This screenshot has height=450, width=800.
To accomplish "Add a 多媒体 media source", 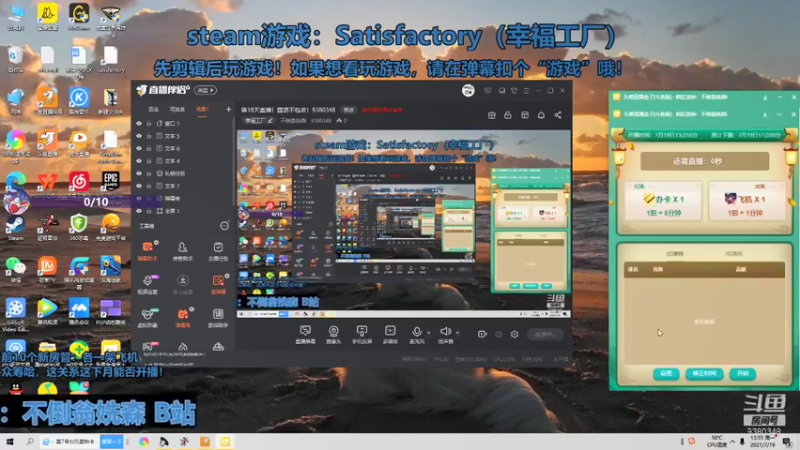I will pos(390,335).
